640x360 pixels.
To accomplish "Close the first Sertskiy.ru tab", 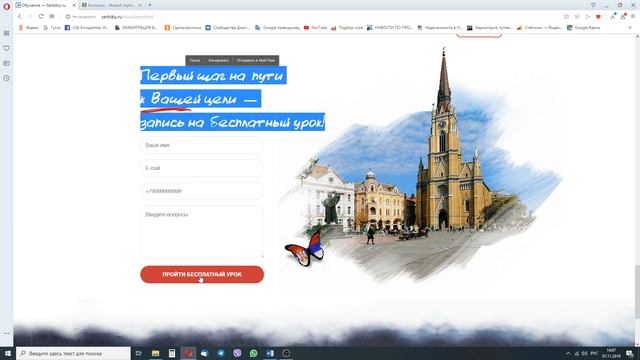I will click(x=74, y=5).
